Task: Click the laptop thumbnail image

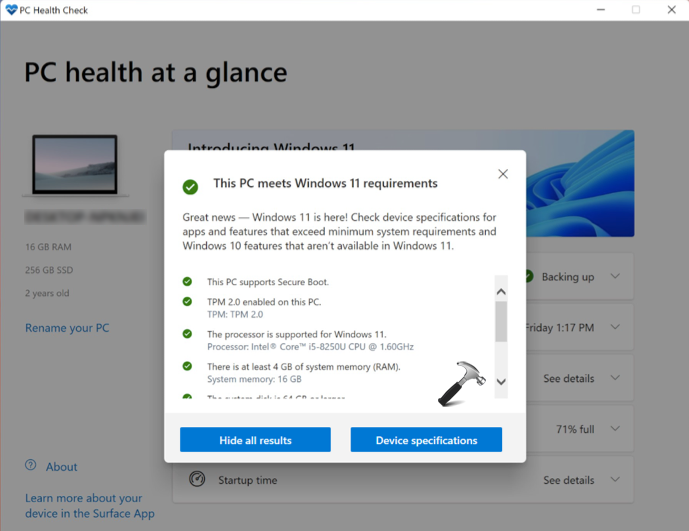Action: (74, 167)
